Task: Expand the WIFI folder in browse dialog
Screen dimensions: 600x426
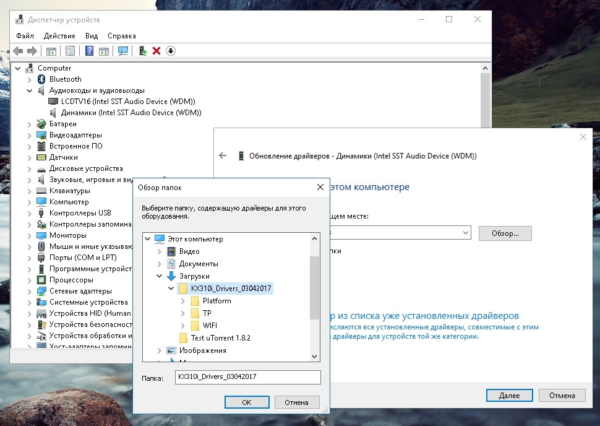Action: (182, 325)
